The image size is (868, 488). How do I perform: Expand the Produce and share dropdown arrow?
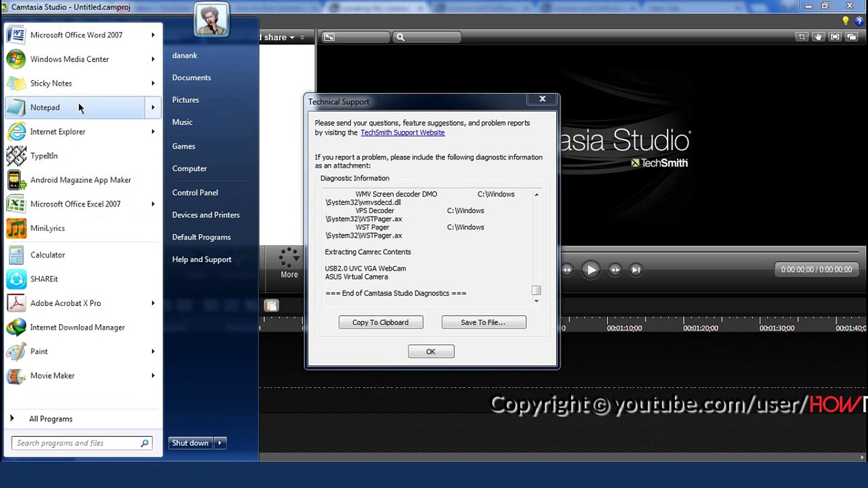coord(292,38)
